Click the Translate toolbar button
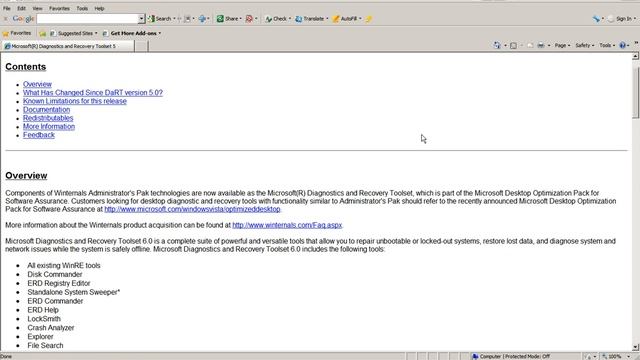Image resolution: width=640 pixels, height=360 pixels. point(310,19)
